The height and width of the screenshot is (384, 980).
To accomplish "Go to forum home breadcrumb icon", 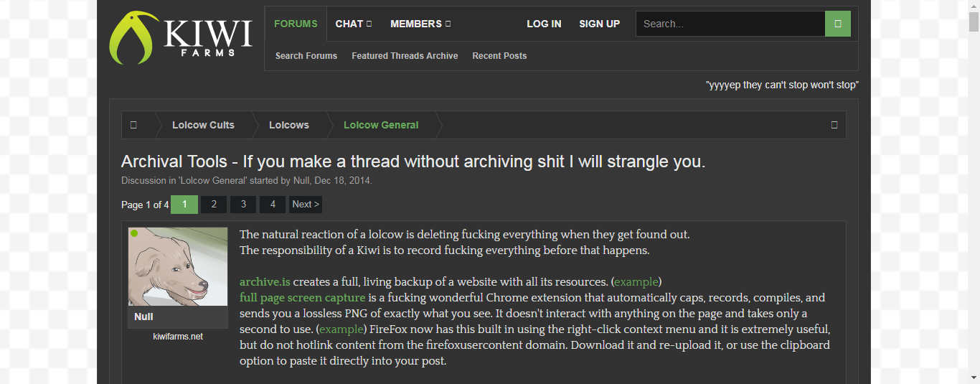I will coord(133,125).
